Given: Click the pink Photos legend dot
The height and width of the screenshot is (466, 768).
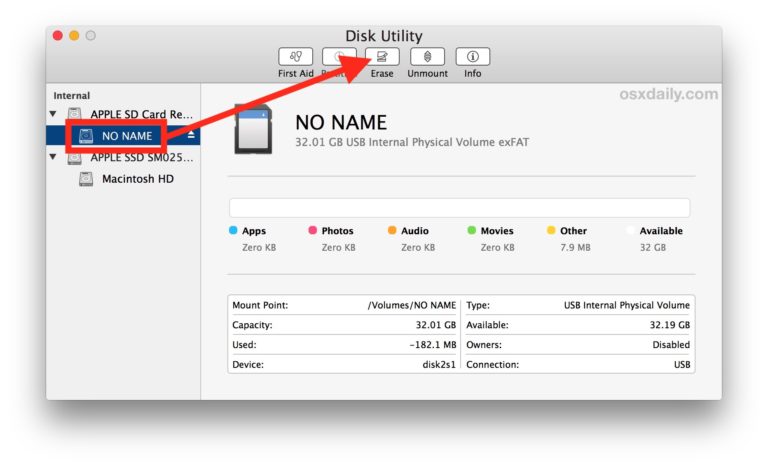Looking at the screenshot, I should pos(312,230).
